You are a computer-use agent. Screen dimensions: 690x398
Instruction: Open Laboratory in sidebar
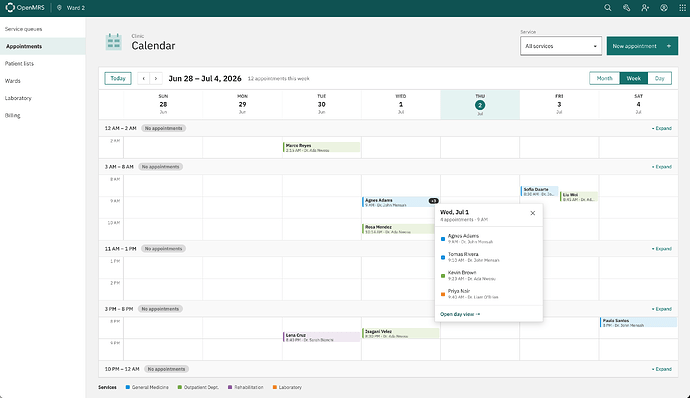coord(43,98)
